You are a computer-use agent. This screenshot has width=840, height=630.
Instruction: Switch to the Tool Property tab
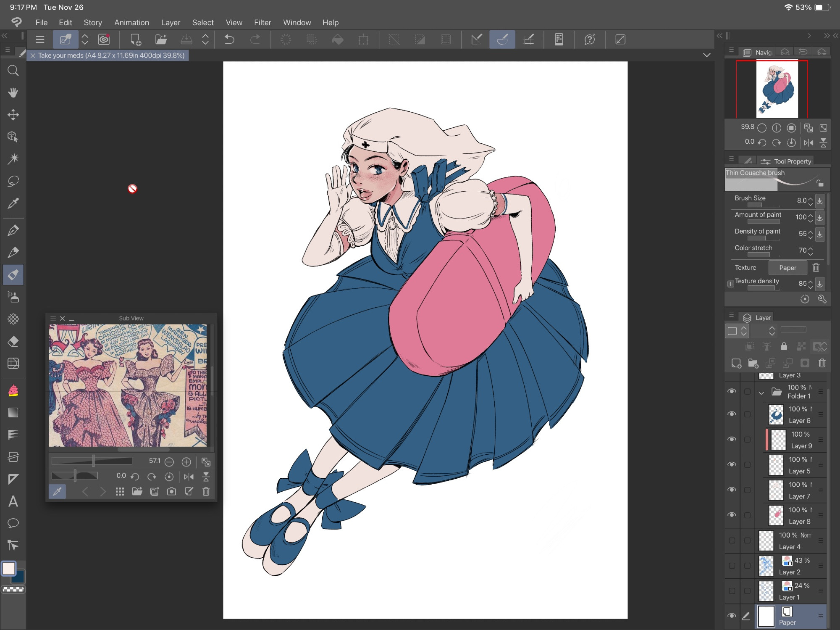point(786,161)
